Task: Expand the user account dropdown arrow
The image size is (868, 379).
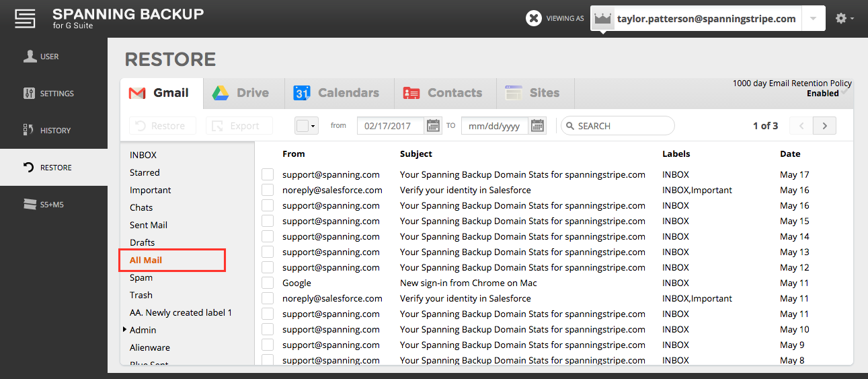Action: pos(813,19)
